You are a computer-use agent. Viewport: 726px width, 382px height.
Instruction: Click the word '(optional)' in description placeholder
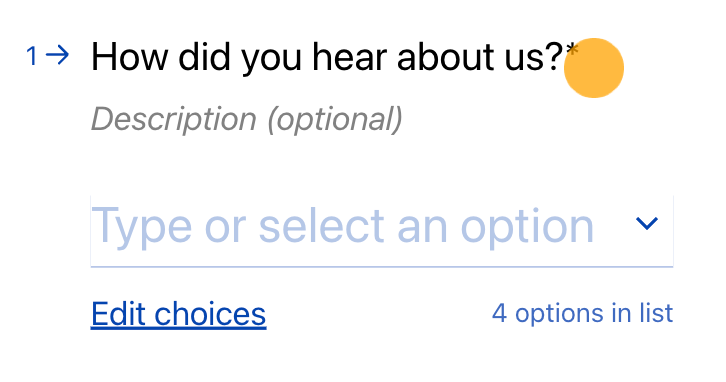click(x=335, y=120)
